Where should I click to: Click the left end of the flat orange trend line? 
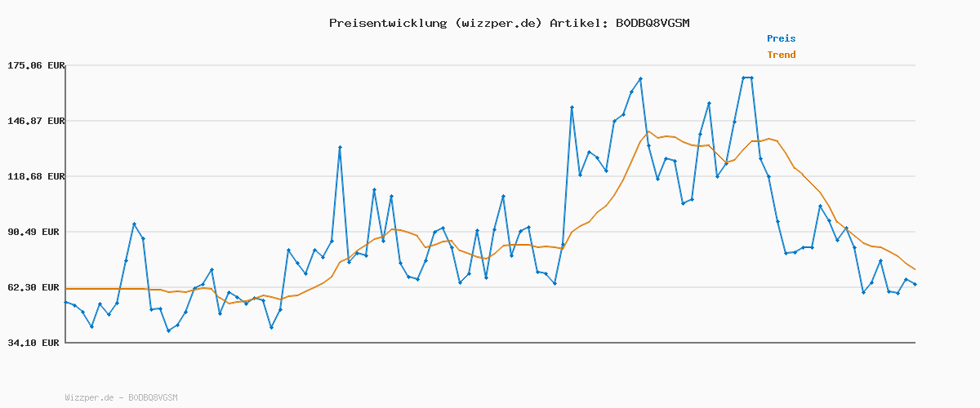point(66,289)
